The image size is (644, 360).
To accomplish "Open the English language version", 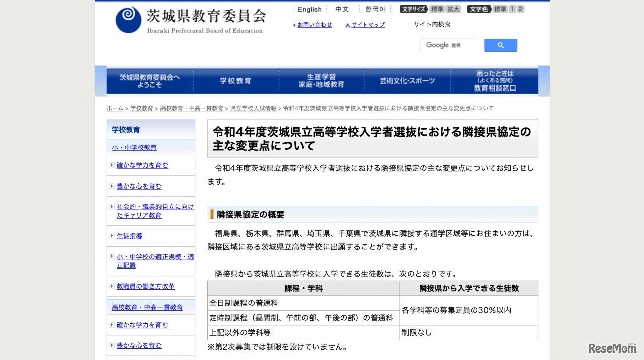I will pyautogui.click(x=309, y=9).
